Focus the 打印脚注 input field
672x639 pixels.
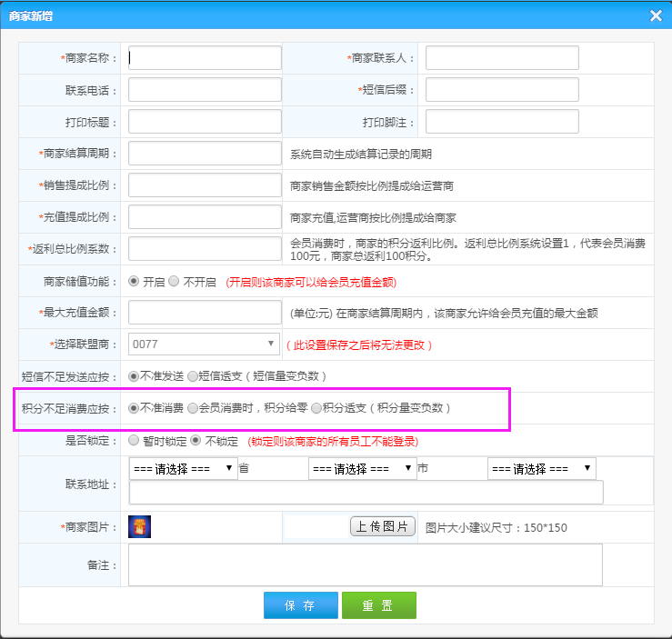click(x=502, y=121)
